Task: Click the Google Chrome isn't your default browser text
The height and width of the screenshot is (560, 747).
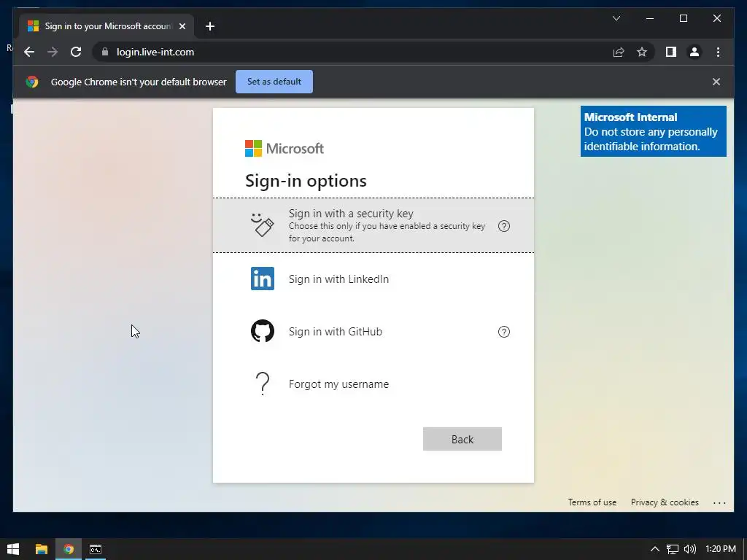Action: click(139, 82)
